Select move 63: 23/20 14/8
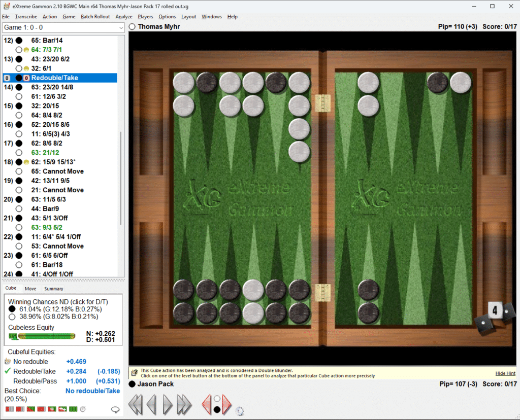 click(x=52, y=87)
